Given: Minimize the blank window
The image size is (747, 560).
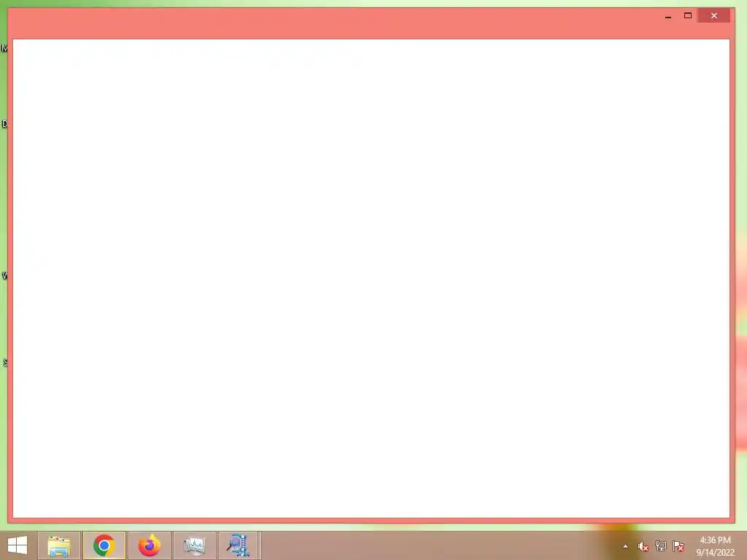Looking at the screenshot, I should (x=668, y=16).
